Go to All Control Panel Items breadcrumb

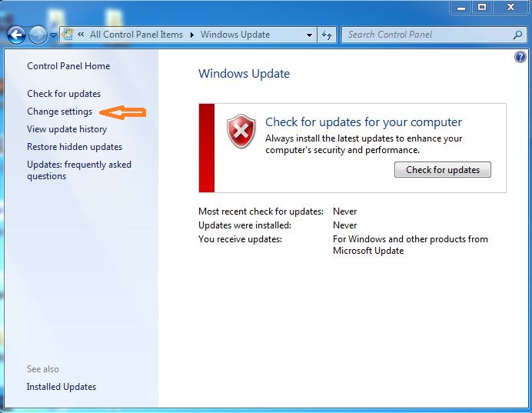click(136, 35)
